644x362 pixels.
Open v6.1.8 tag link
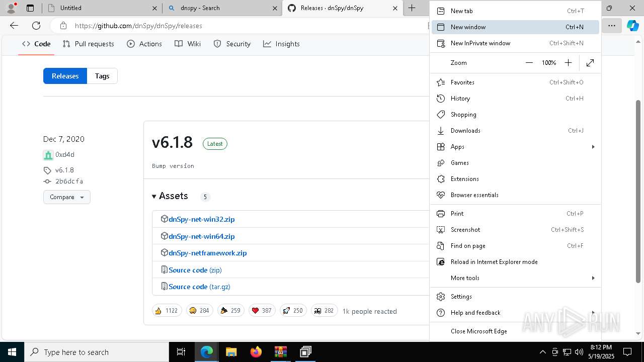[64, 170]
